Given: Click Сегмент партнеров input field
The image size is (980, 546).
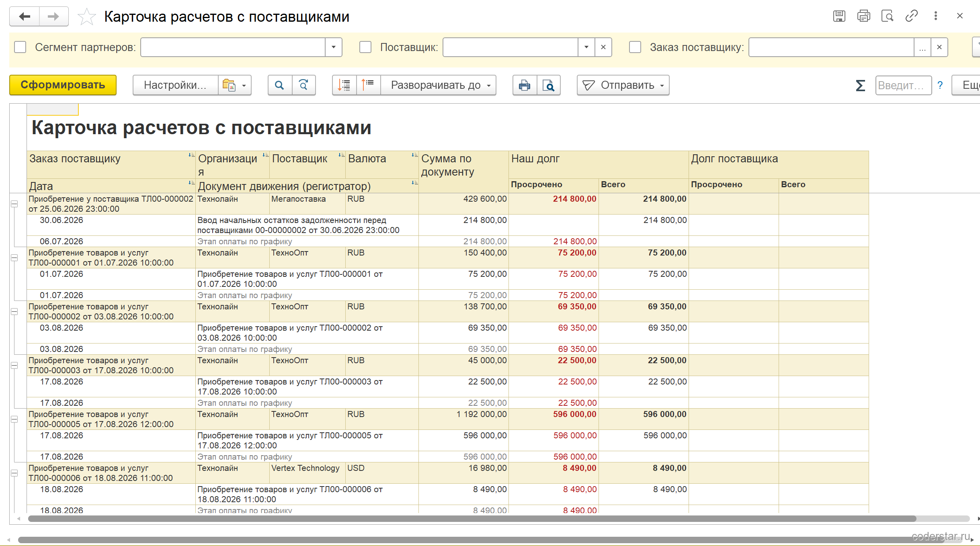Looking at the screenshot, I should (233, 47).
